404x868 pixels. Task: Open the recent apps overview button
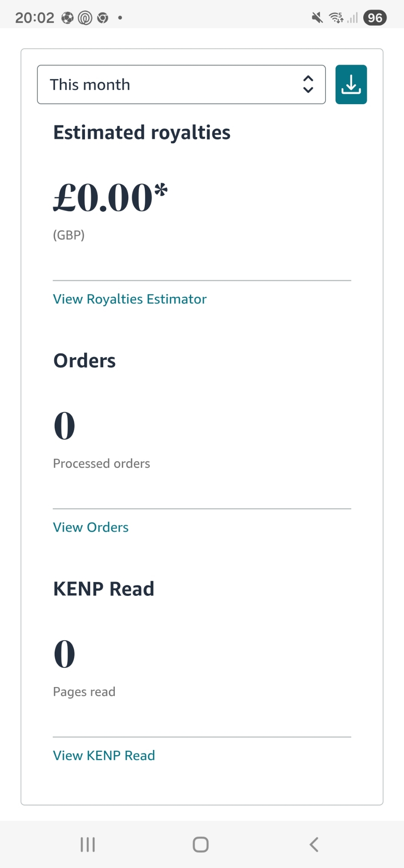88,845
